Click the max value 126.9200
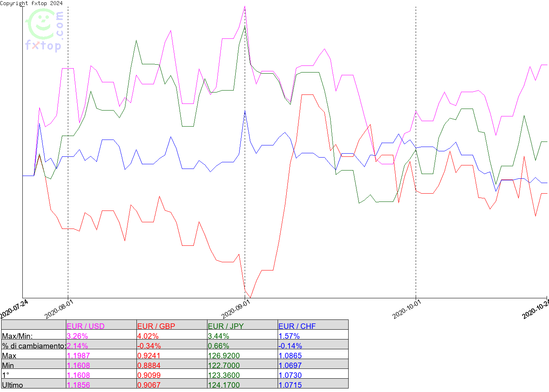Viewport: 549px width, 392px height. pyautogui.click(x=224, y=356)
